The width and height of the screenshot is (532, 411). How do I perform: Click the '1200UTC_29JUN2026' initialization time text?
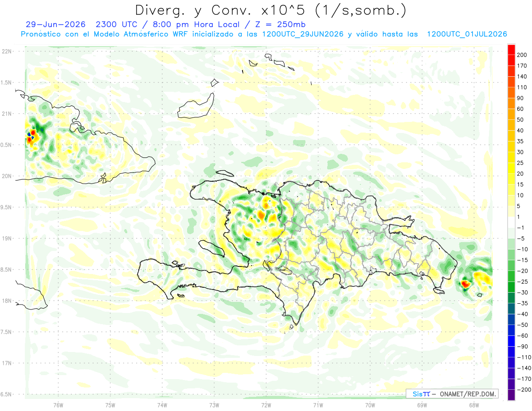click(x=303, y=34)
